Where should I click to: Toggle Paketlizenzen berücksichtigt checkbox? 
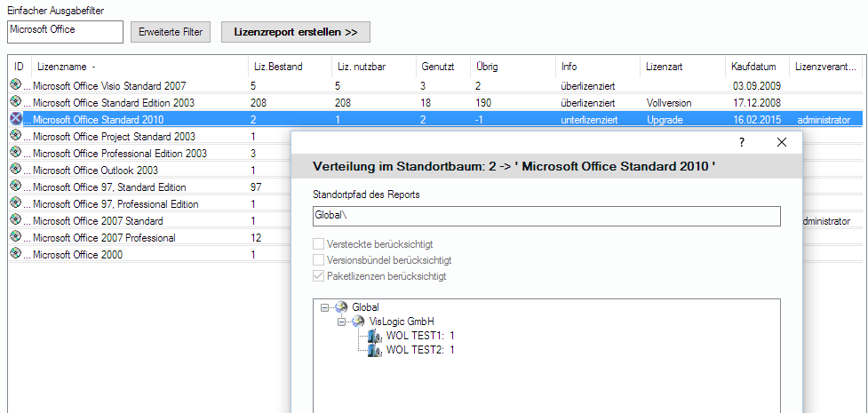(x=318, y=275)
